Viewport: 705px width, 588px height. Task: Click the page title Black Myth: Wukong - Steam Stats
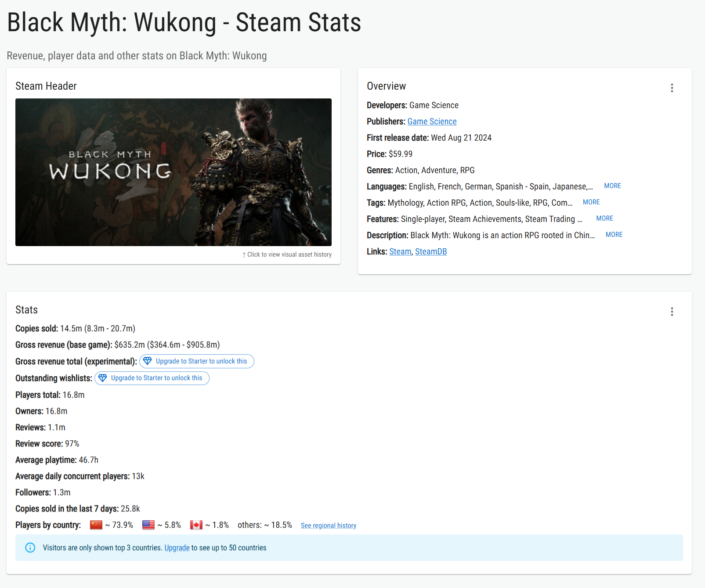(184, 23)
